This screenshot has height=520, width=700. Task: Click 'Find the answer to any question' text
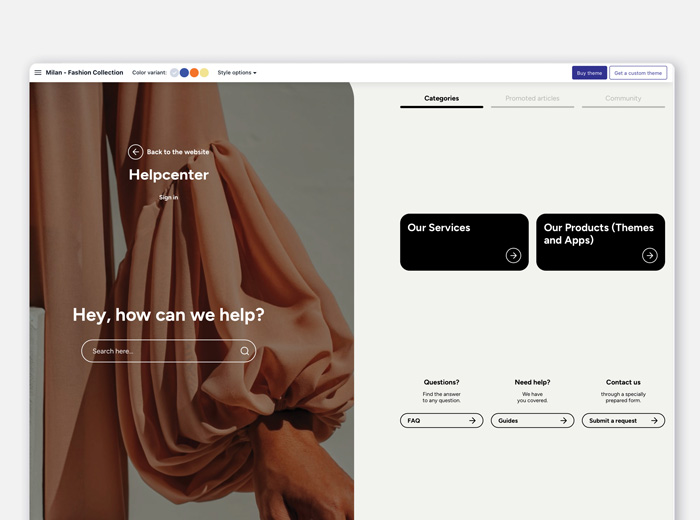pos(442,397)
